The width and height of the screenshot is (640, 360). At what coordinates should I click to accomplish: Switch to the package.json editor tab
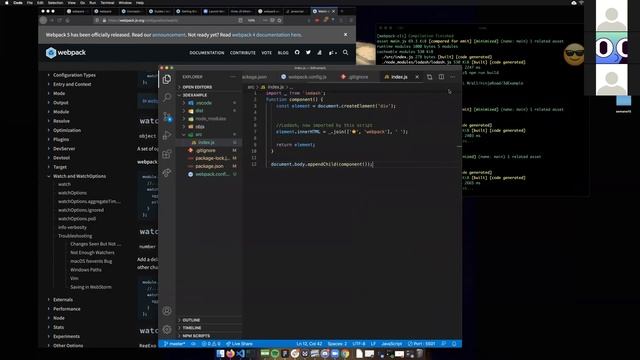coord(254,77)
